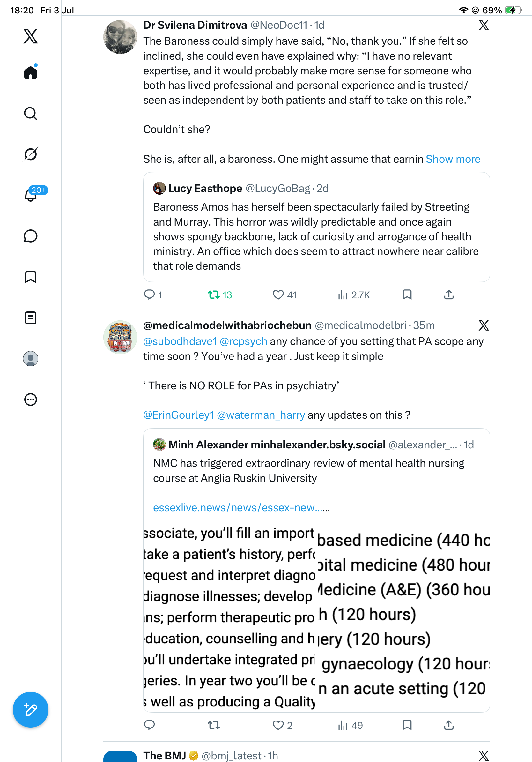The image size is (532, 762).
Task: Expand post text with Show more
Action: [x=453, y=159]
